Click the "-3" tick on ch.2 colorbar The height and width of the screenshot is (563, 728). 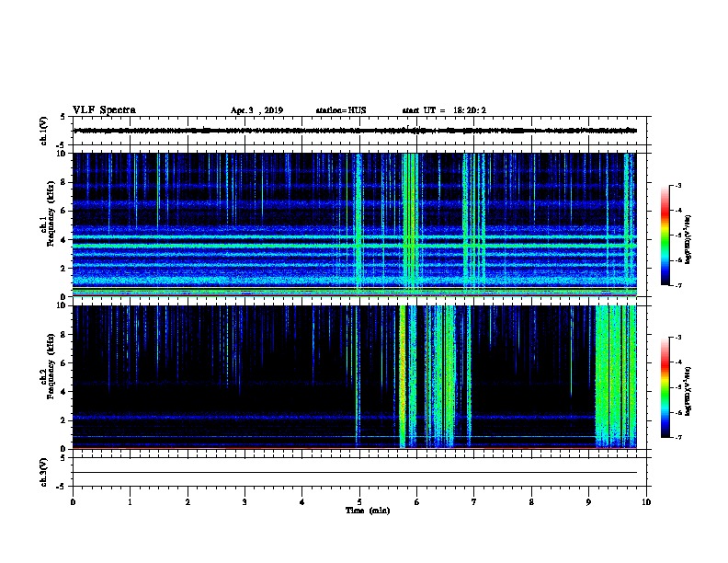click(678, 338)
